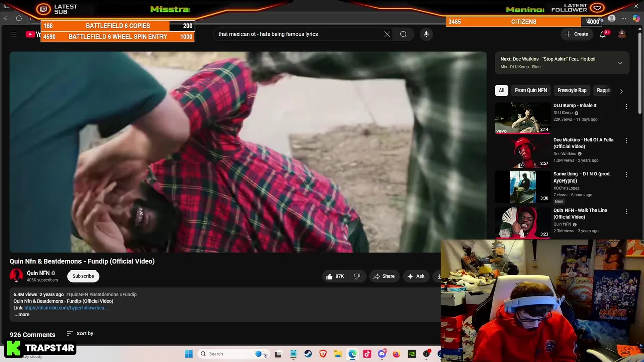Open the browser profile icon
The width and height of the screenshot is (644, 362).
pos(612,19)
